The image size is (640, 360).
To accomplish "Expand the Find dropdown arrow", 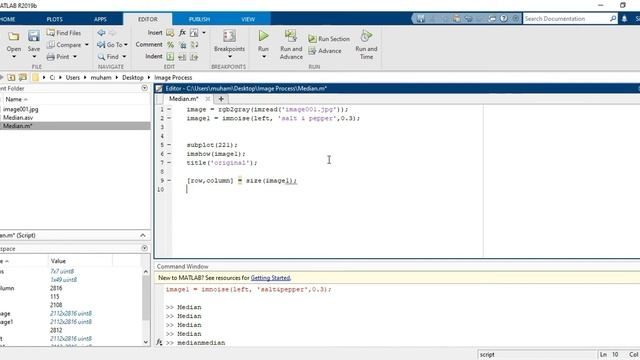I will 124,57.
